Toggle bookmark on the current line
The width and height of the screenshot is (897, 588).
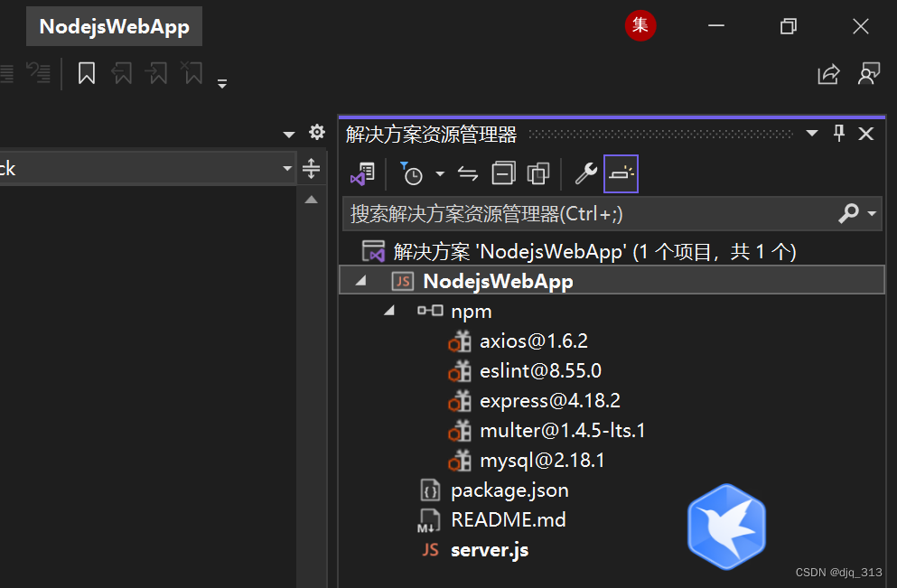coord(87,73)
